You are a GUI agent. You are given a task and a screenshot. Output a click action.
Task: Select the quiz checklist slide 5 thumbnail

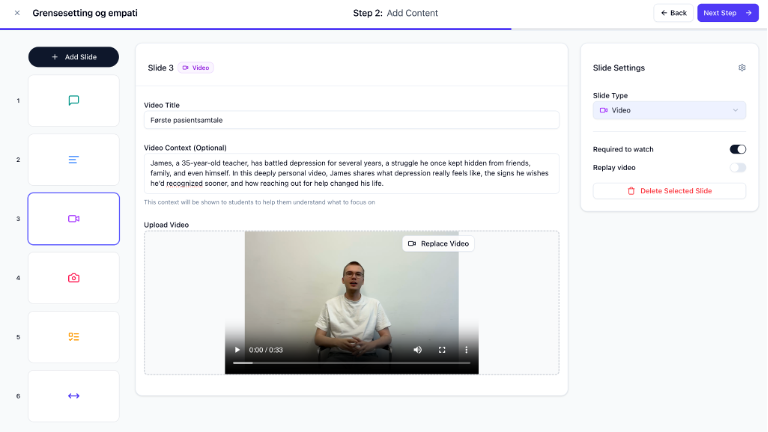pos(73,337)
